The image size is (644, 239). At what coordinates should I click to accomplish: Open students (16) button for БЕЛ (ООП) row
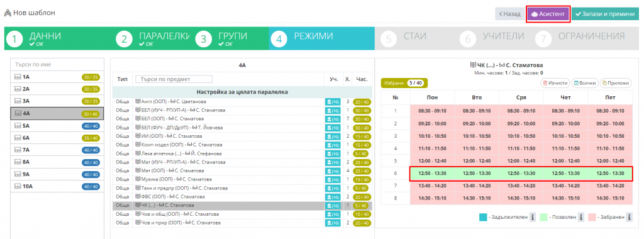333,119
